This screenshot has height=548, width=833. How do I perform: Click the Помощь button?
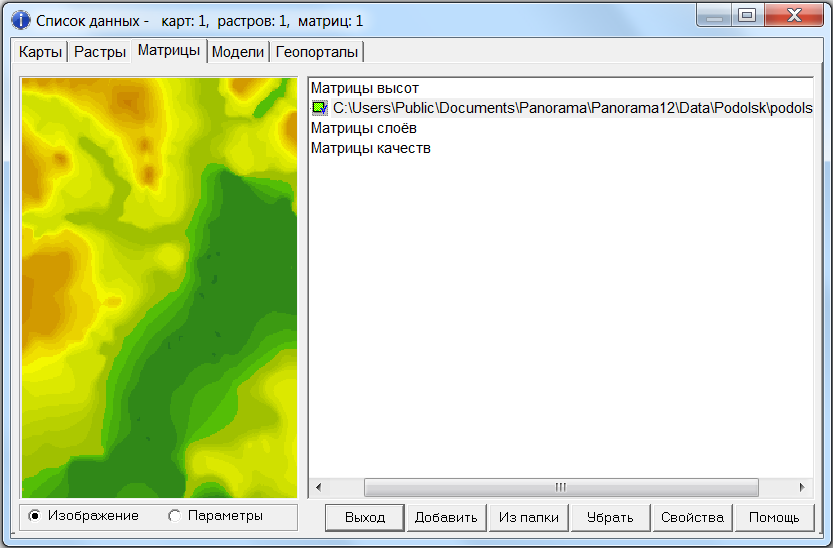[774, 517]
